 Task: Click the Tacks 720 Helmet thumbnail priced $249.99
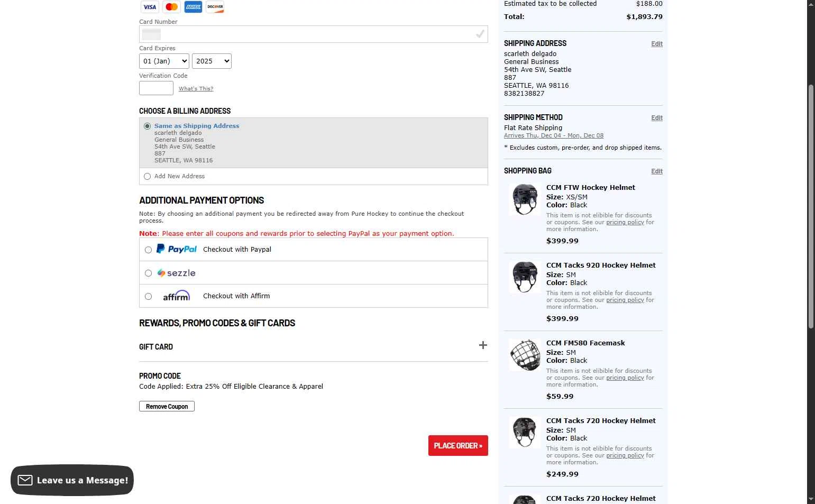[525, 433]
